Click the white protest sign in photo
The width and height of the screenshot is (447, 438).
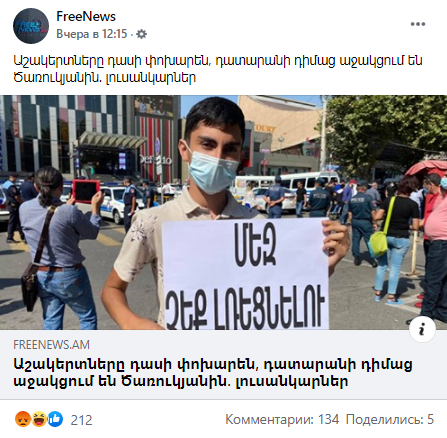(246, 274)
